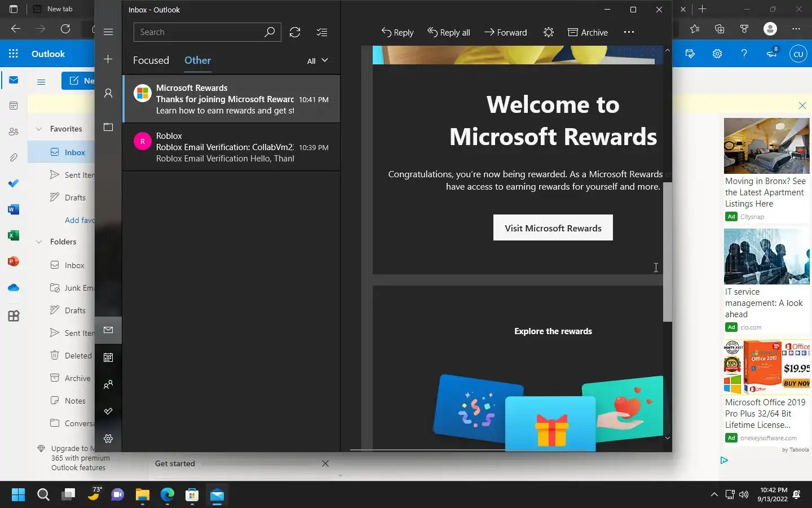Switch to Calendar in Mail sidebar
Screen dimensions: 812x508
point(108,357)
